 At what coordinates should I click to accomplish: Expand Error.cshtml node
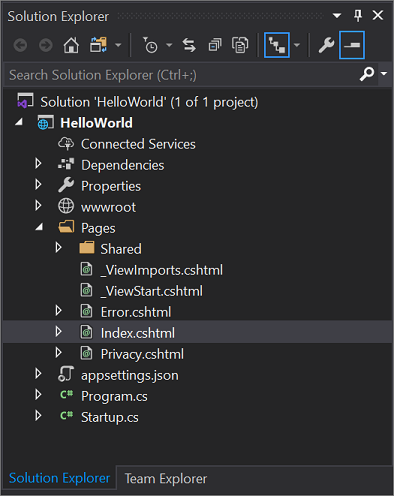pos(59,310)
